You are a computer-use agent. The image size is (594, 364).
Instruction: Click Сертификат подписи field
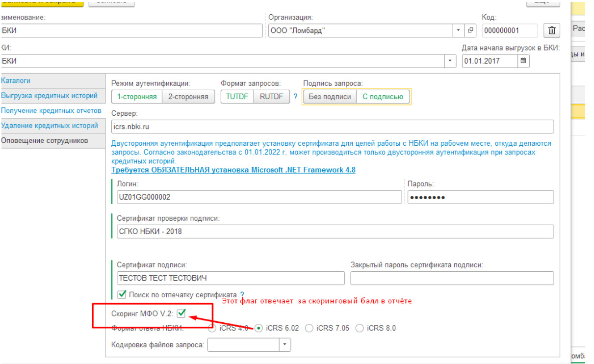click(231, 278)
